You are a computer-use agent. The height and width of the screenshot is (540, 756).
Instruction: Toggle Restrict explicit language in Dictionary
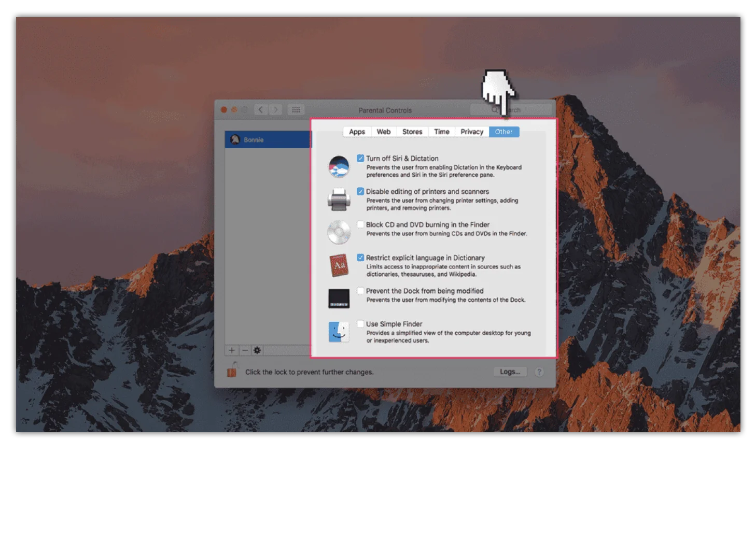360,258
